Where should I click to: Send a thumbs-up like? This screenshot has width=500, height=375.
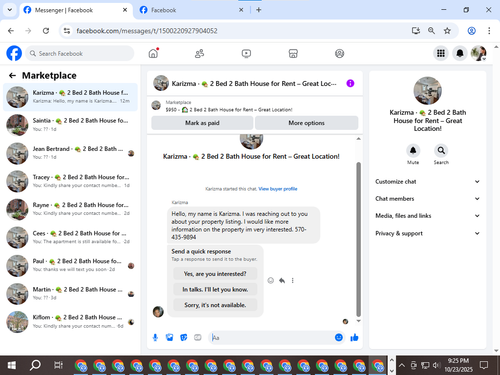(x=354, y=338)
